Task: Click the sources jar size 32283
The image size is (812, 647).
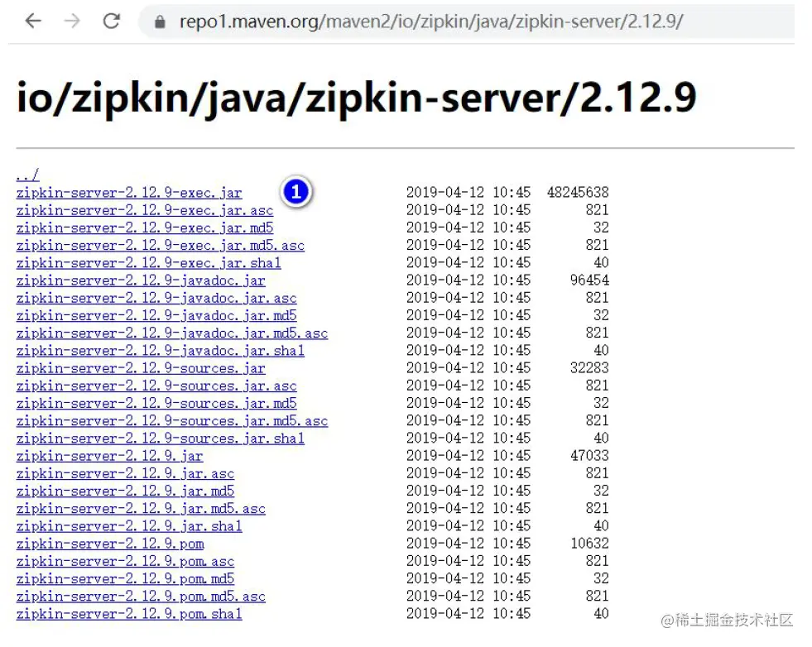Action: [x=590, y=368]
